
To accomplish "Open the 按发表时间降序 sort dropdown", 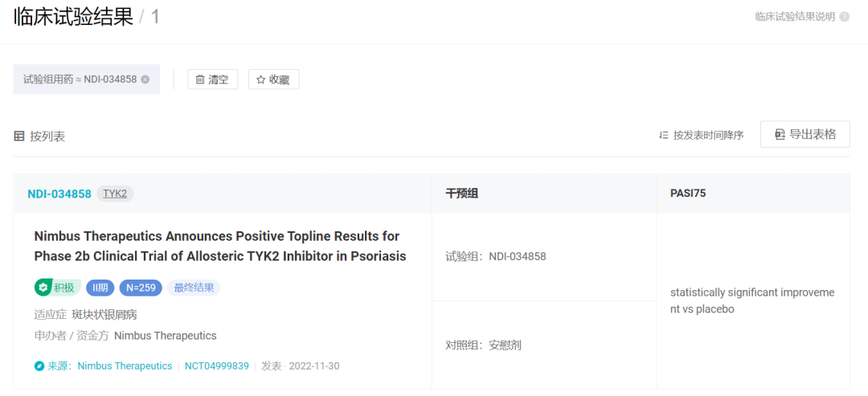I will [x=702, y=135].
